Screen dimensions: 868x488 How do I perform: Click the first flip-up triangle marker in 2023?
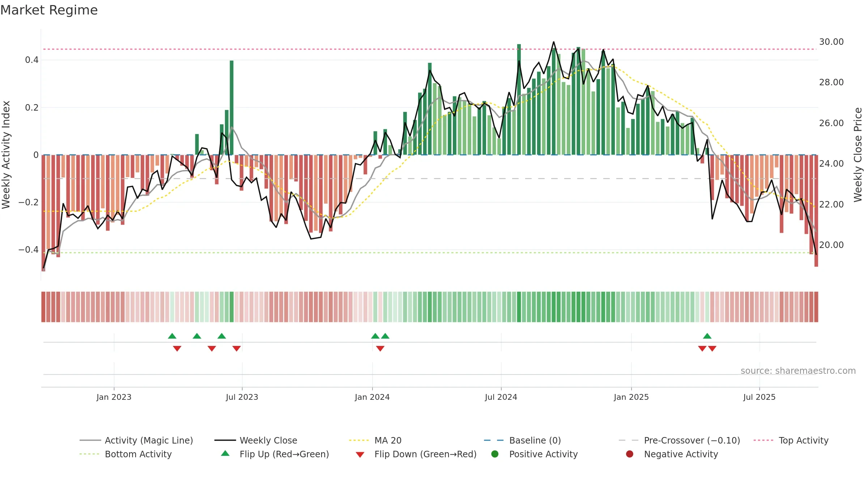[x=172, y=336]
